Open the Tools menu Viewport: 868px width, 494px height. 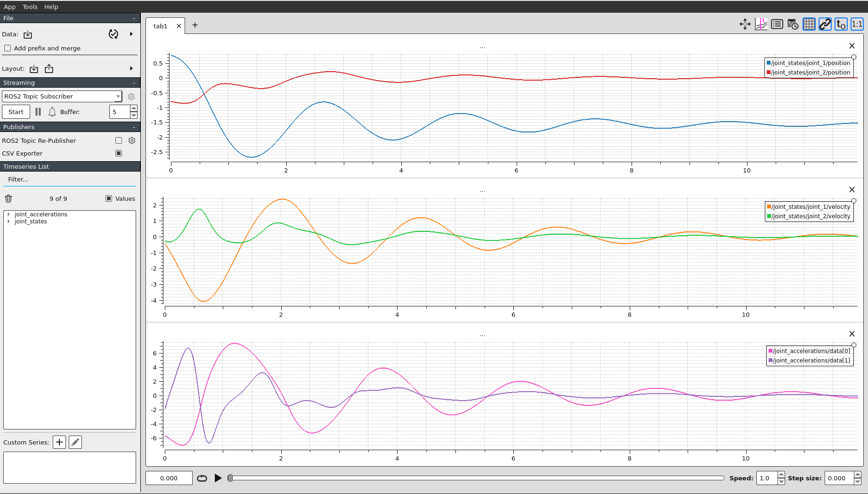click(x=30, y=7)
